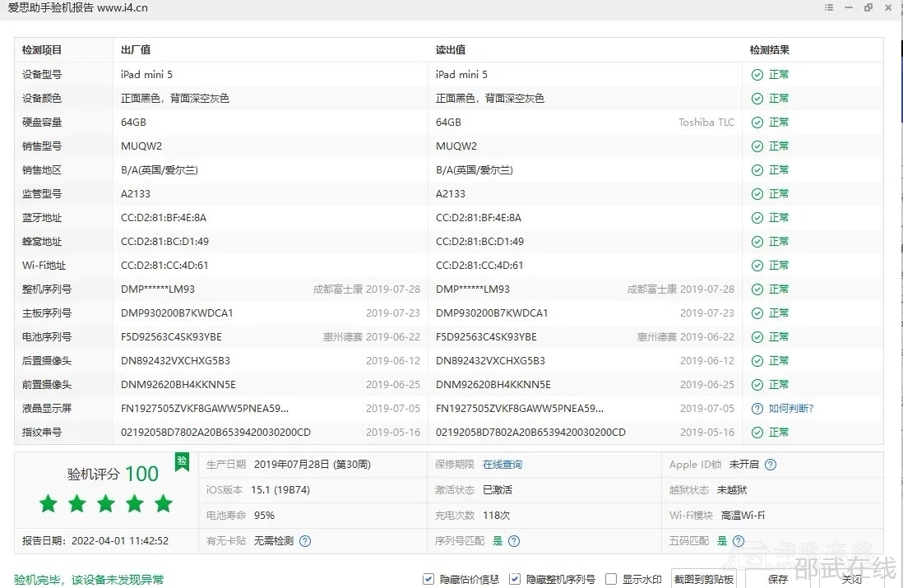Click help icon beside 无需检测
The width and height of the screenshot is (903, 588).
tap(305, 541)
